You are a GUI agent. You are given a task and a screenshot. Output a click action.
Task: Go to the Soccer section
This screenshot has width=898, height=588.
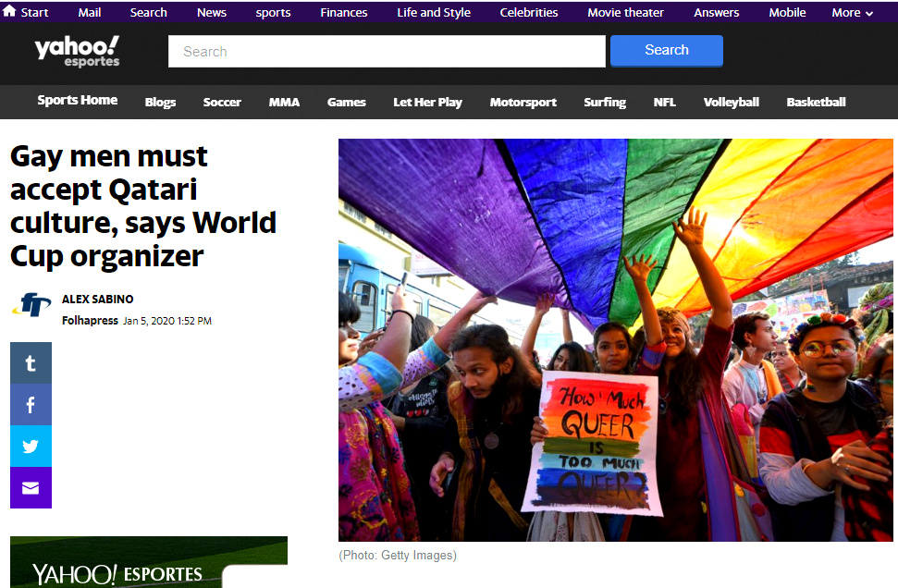[222, 103]
